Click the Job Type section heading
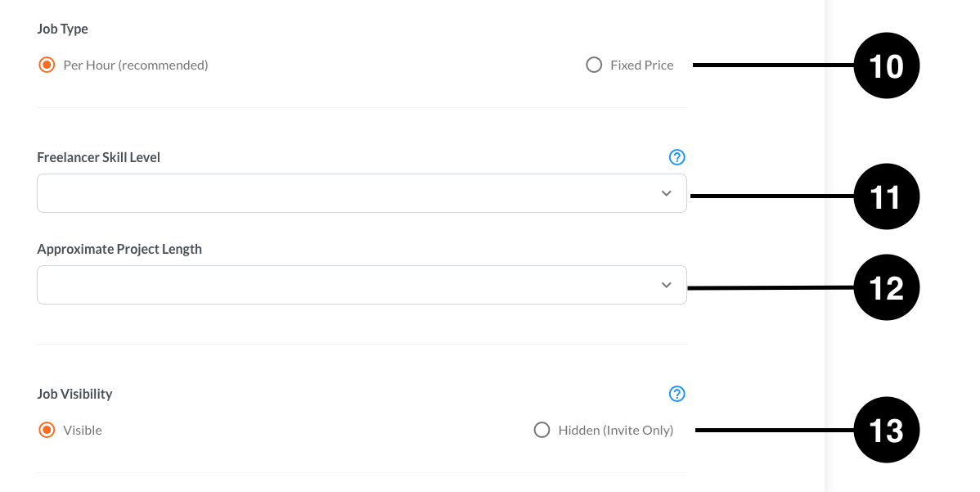The width and height of the screenshot is (980, 492). pyautogui.click(x=62, y=29)
